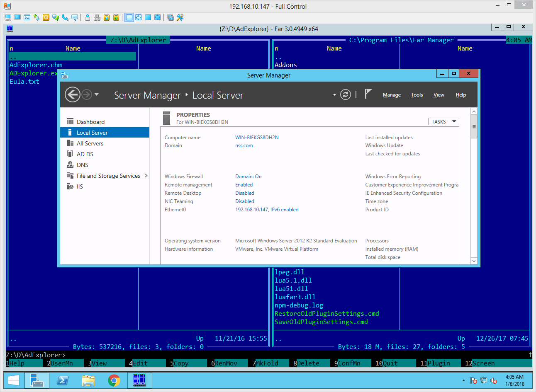This screenshot has width=536, height=392.
Task: Open connection settings with the tools icon
Action: click(180, 17)
